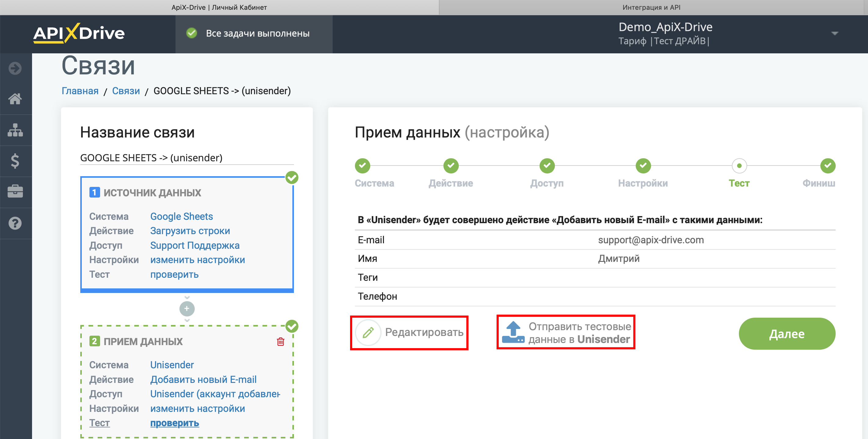Click проверить in data source block
Screen dimensions: 868x439
[x=174, y=274]
